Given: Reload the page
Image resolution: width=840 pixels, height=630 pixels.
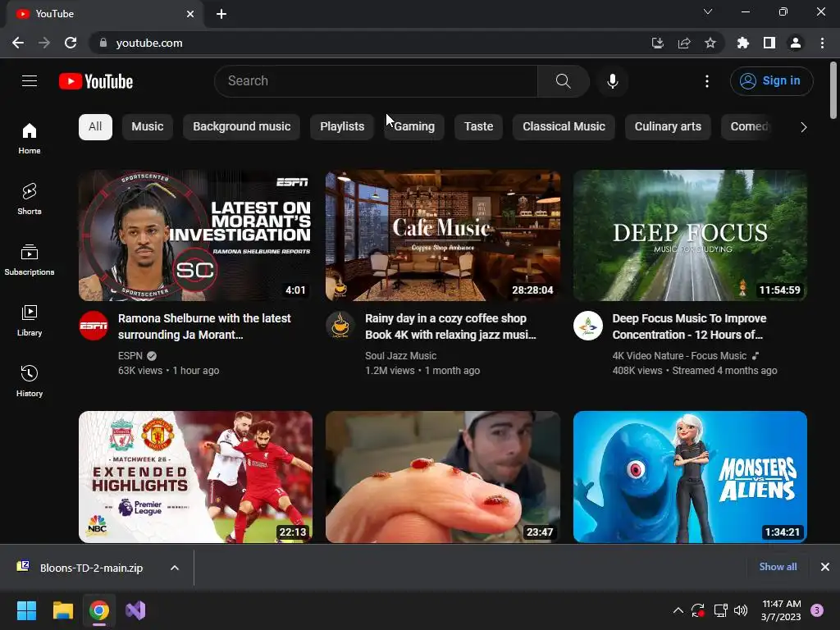Looking at the screenshot, I should (x=71, y=43).
